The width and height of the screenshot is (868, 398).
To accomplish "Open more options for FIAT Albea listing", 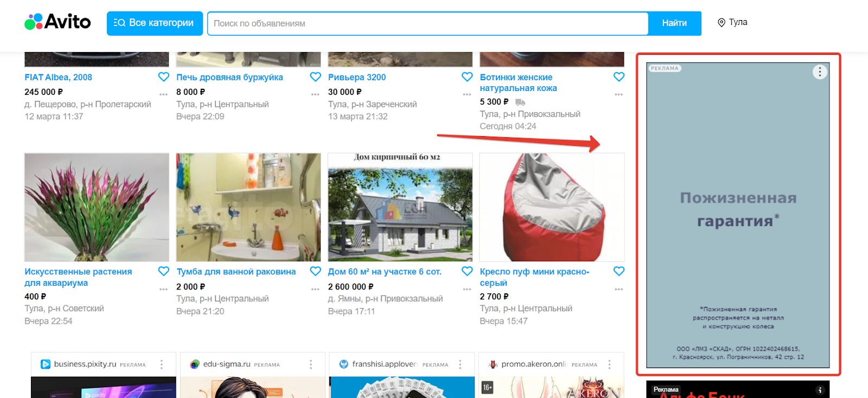I will 163,94.
